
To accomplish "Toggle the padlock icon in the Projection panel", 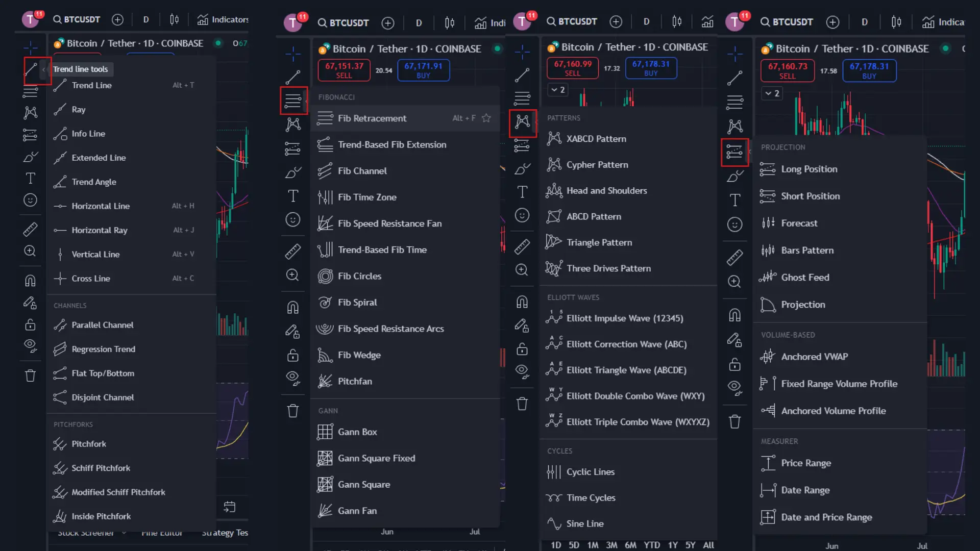I will pos(735,364).
